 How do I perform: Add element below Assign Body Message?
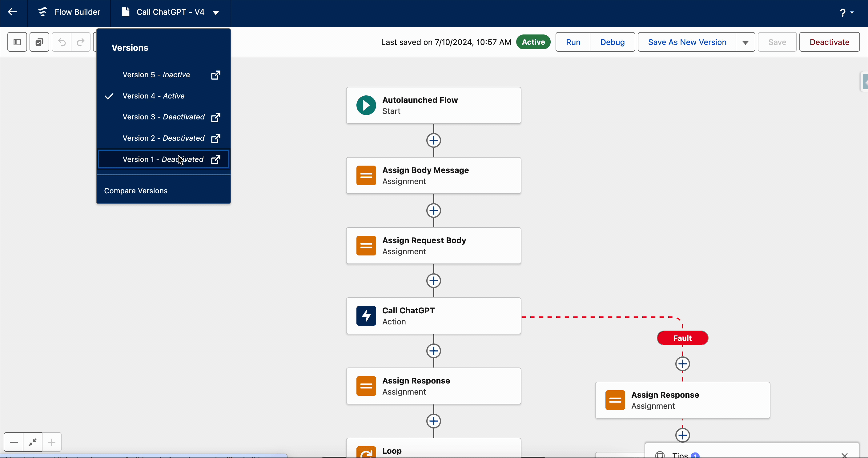(x=434, y=211)
